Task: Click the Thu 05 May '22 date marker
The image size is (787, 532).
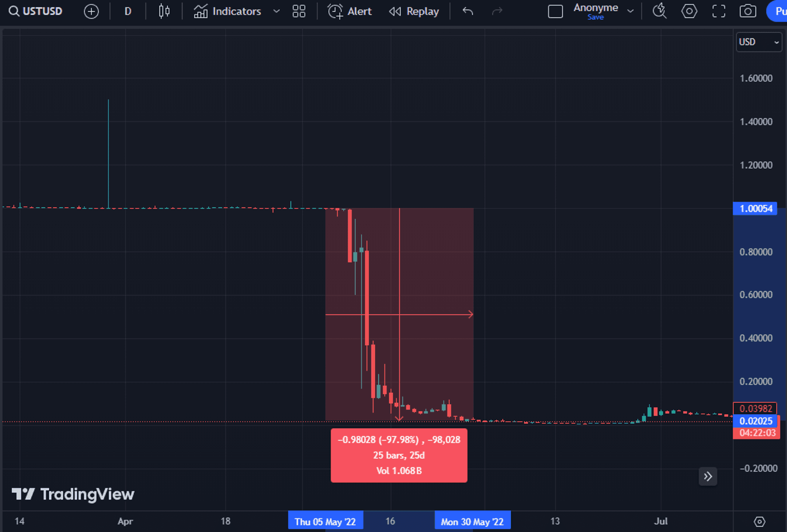Action: coord(325,521)
